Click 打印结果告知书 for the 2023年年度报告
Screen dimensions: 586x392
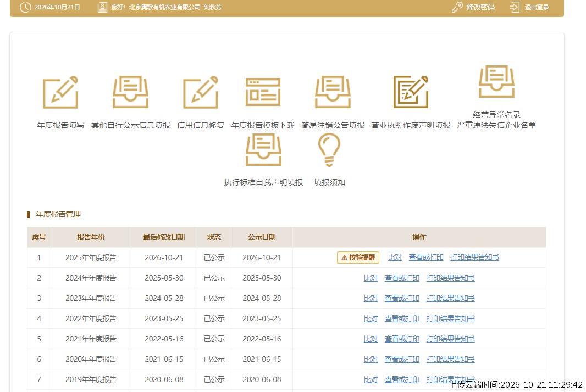pos(450,298)
